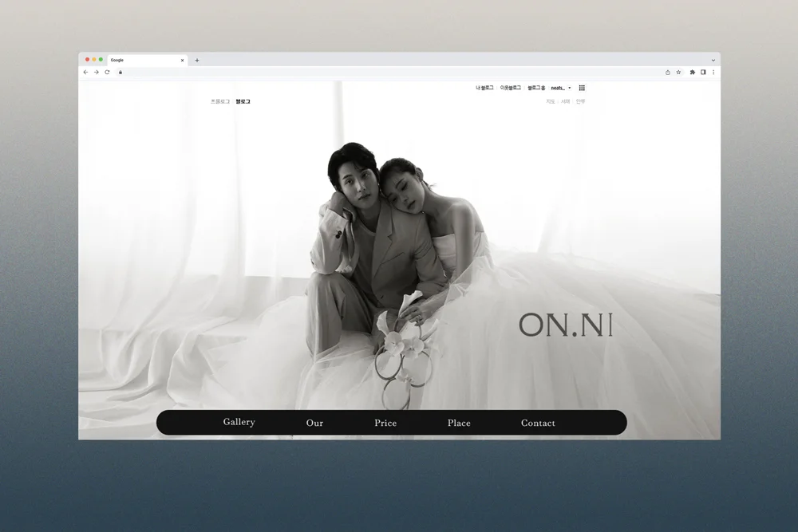The height and width of the screenshot is (532, 798).
Task: Select the Gallery menu item
Action: tap(239, 422)
